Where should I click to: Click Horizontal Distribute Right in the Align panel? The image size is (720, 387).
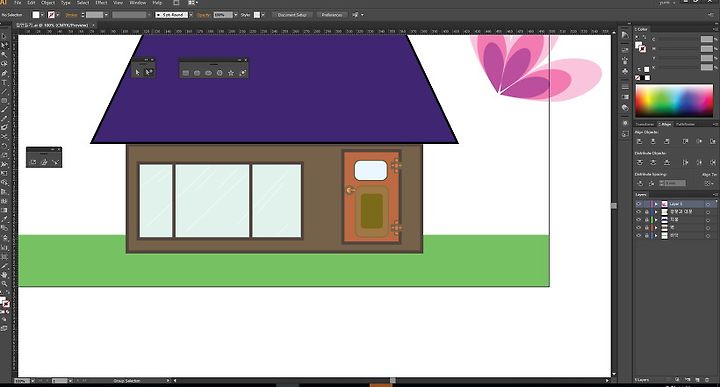(713, 163)
